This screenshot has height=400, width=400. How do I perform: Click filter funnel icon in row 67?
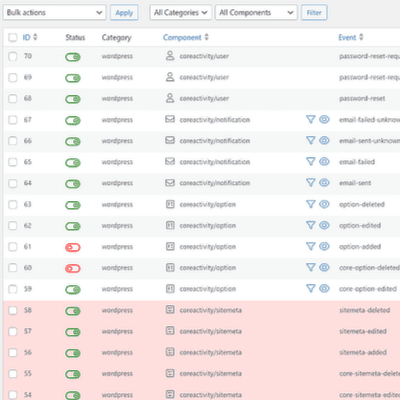(311, 119)
